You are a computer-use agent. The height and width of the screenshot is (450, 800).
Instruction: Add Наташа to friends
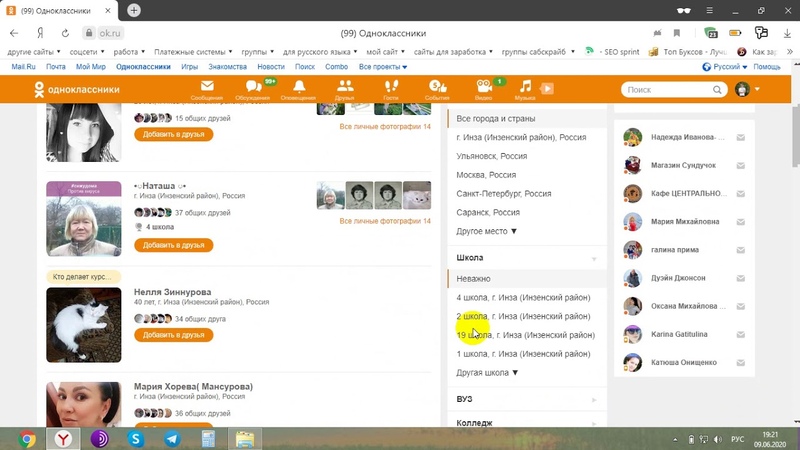[x=173, y=245]
